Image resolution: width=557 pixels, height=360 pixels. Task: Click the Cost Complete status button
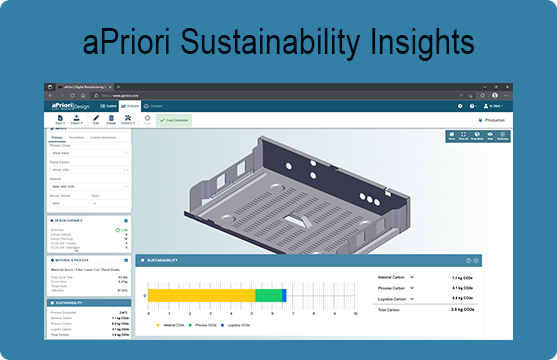coord(174,120)
